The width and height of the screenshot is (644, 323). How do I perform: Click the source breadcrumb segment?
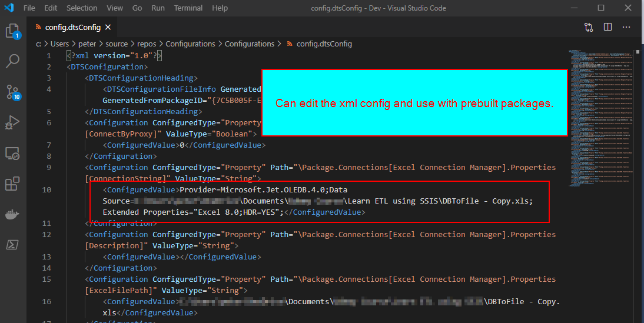[x=117, y=44]
